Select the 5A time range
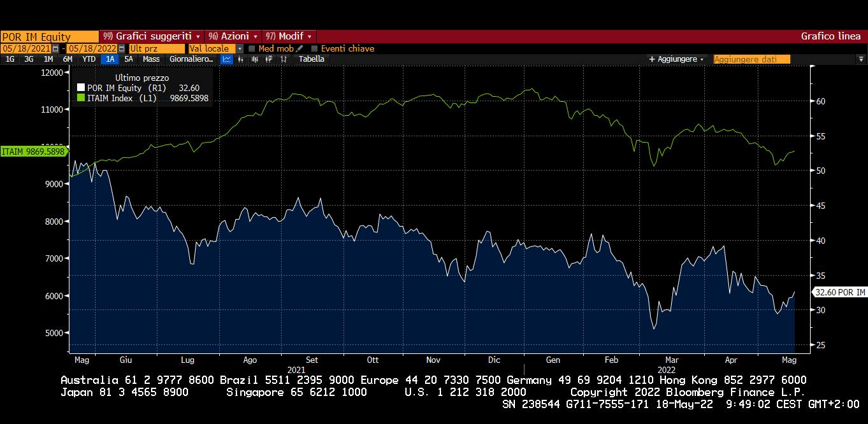 pyautogui.click(x=129, y=59)
